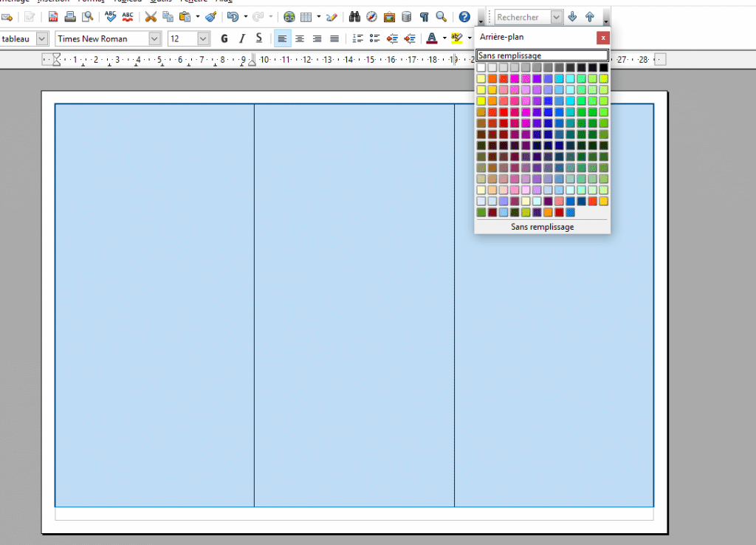Click inside the Rechercher search field
The height and width of the screenshot is (545, 756).
523,18
